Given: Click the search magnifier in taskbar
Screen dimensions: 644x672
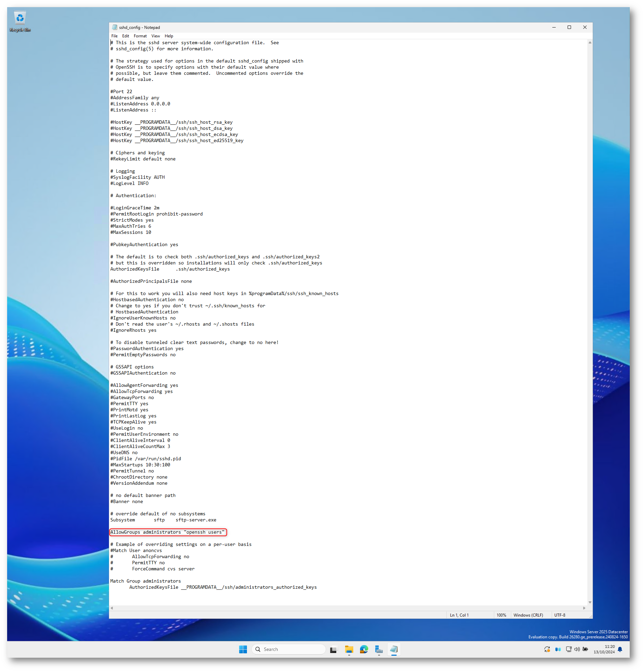Looking at the screenshot, I should point(258,649).
